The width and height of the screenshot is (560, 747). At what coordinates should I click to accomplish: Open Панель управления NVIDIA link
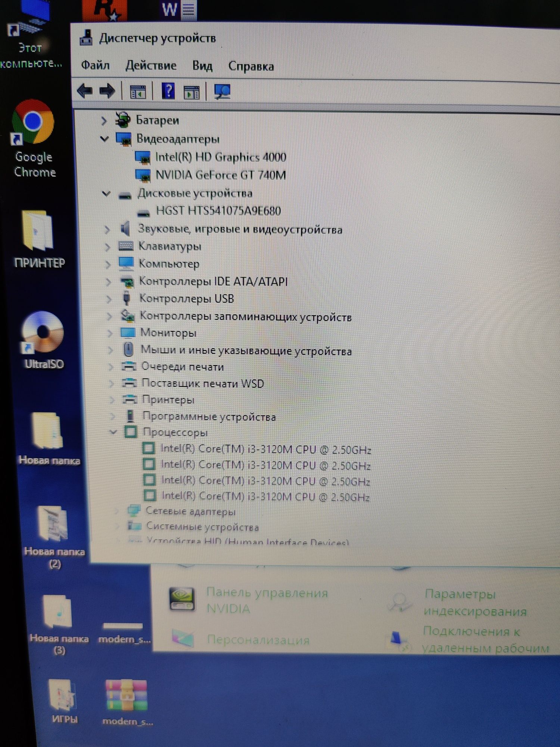[x=267, y=600]
